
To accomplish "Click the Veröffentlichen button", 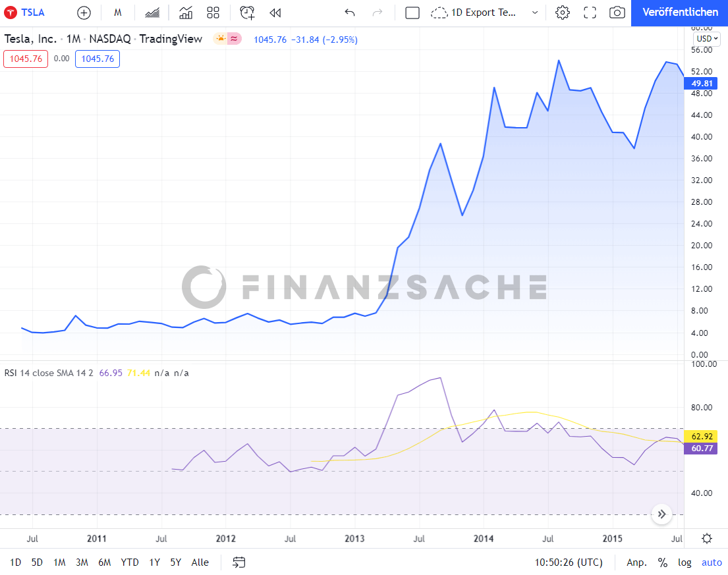I will (x=680, y=13).
